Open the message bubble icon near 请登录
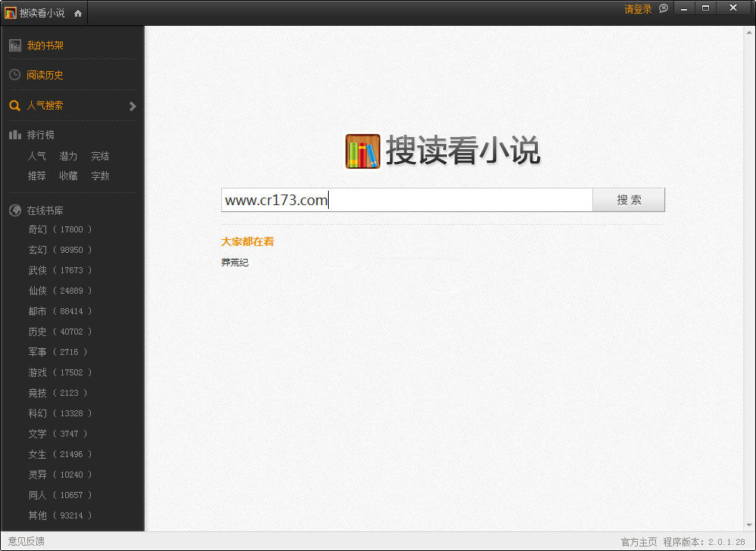Viewport: 756px width, 551px height. coord(664,8)
